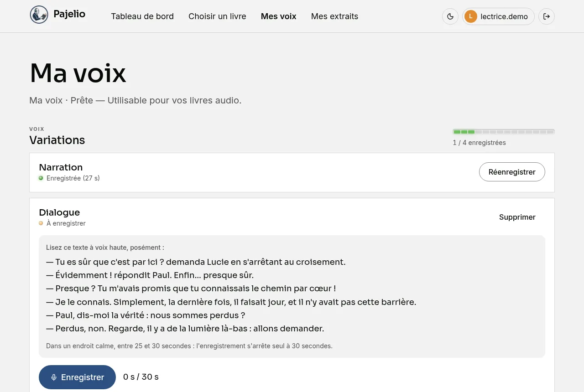This screenshot has width=584, height=392.
Task: Toggle dark mode with the moon icon
Action: tap(450, 16)
